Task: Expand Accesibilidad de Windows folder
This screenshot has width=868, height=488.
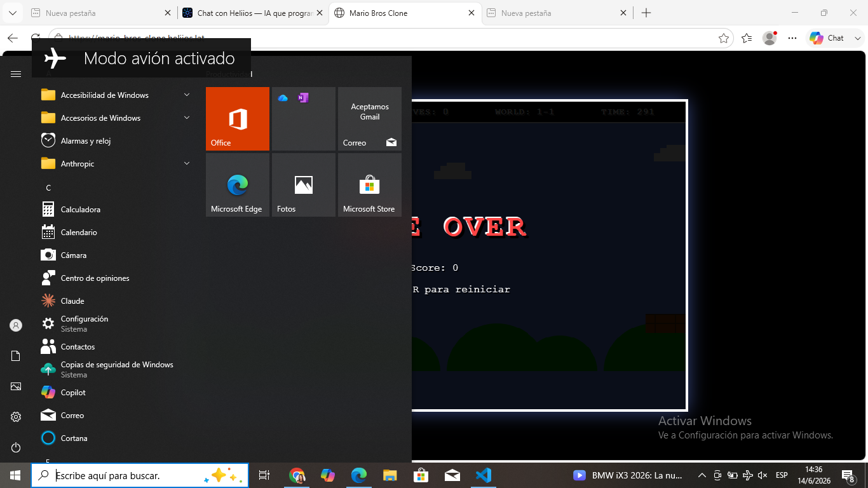Action: (116, 95)
